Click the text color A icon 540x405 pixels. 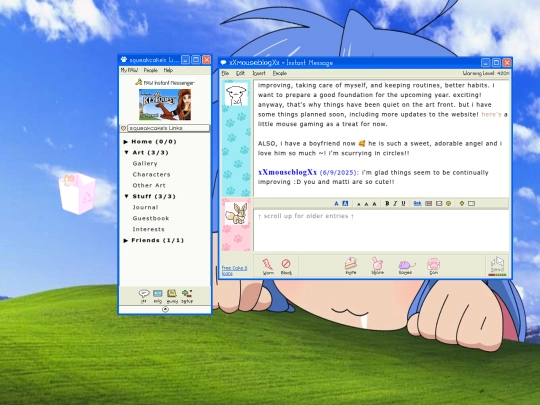(x=336, y=204)
